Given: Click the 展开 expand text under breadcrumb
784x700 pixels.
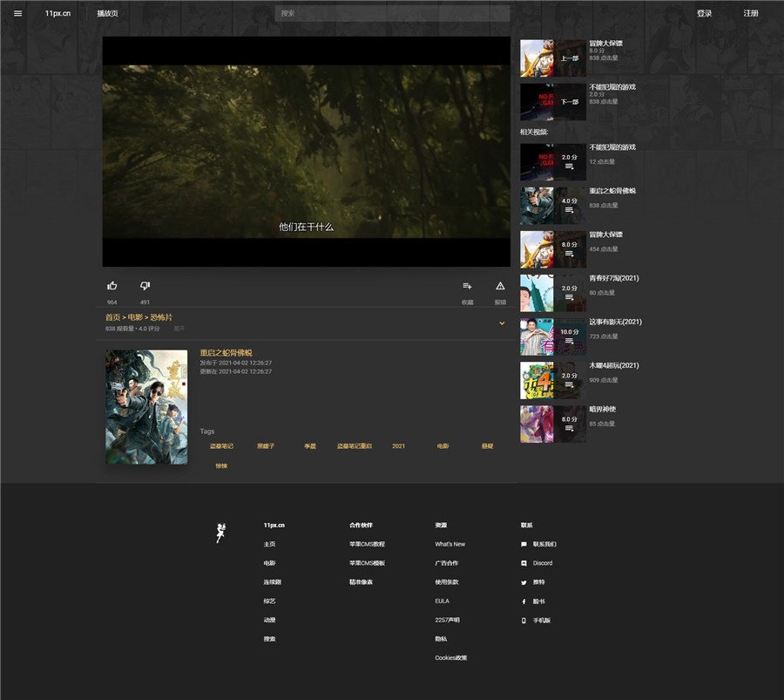Looking at the screenshot, I should click(x=179, y=330).
